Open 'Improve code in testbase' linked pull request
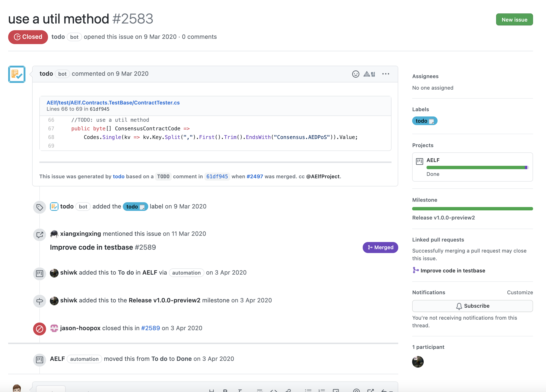 tap(453, 271)
